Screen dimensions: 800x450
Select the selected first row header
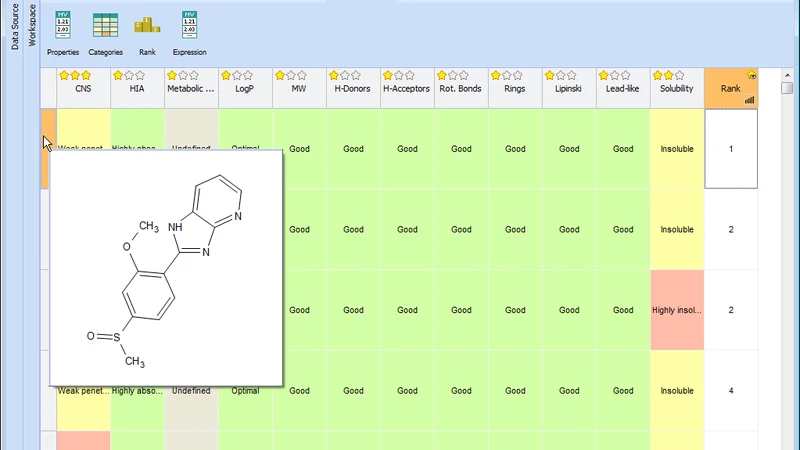pos(48,149)
